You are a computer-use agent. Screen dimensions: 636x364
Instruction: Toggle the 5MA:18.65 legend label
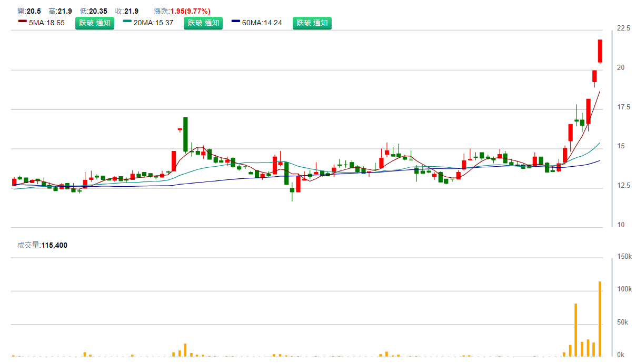click(46, 23)
